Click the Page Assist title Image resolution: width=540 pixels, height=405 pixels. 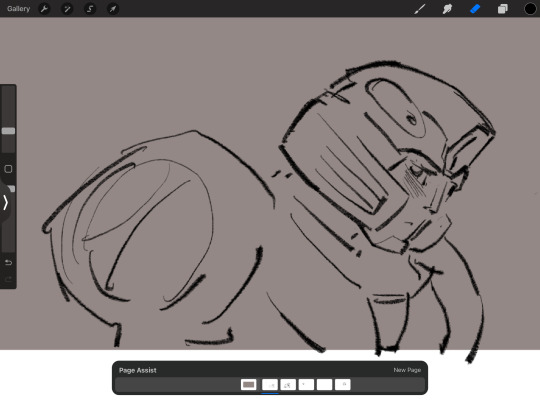click(137, 370)
